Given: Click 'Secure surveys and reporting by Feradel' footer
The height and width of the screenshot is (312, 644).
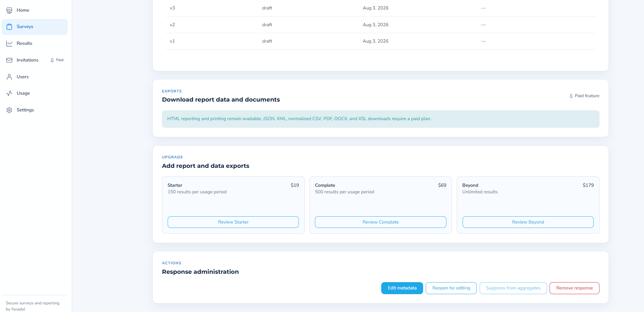Looking at the screenshot, I should coord(32,306).
